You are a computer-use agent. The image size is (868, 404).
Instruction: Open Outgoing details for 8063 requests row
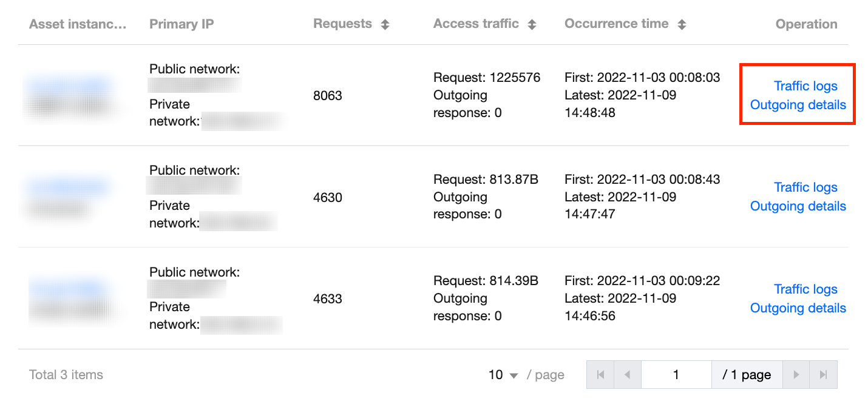tap(798, 105)
